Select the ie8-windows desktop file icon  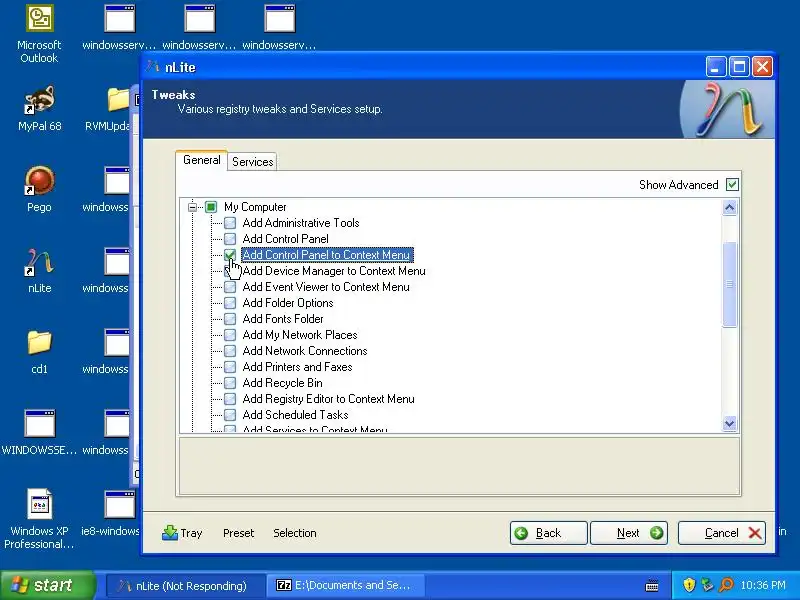tap(118, 504)
